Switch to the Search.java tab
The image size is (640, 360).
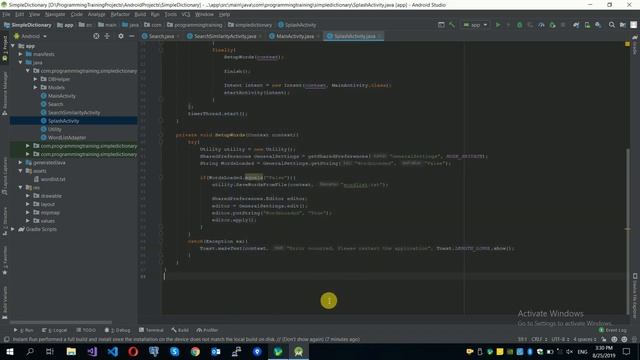(x=161, y=36)
